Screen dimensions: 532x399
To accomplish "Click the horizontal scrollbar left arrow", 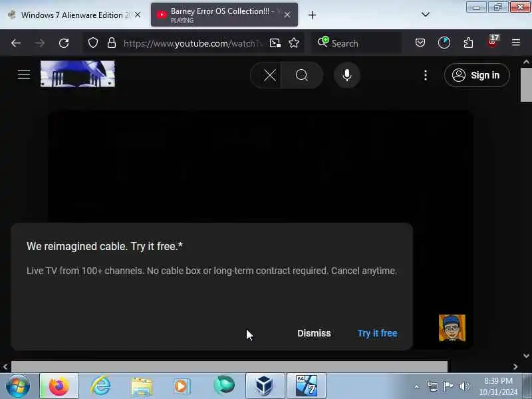I will (x=5, y=367).
